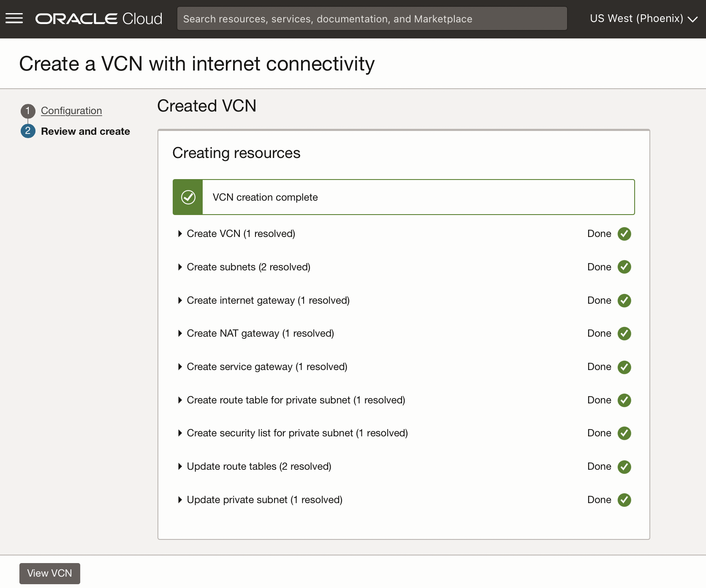Expand the Create internet gateway details

pyautogui.click(x=180, y=300)
